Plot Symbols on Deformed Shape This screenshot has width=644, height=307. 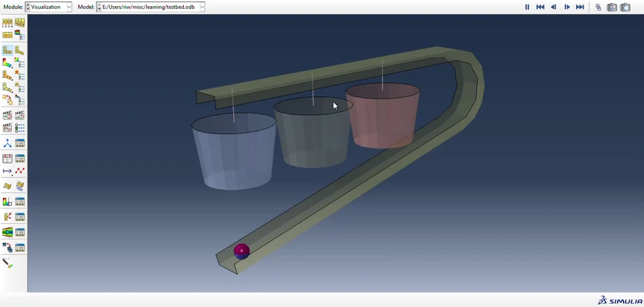[7, 75]
